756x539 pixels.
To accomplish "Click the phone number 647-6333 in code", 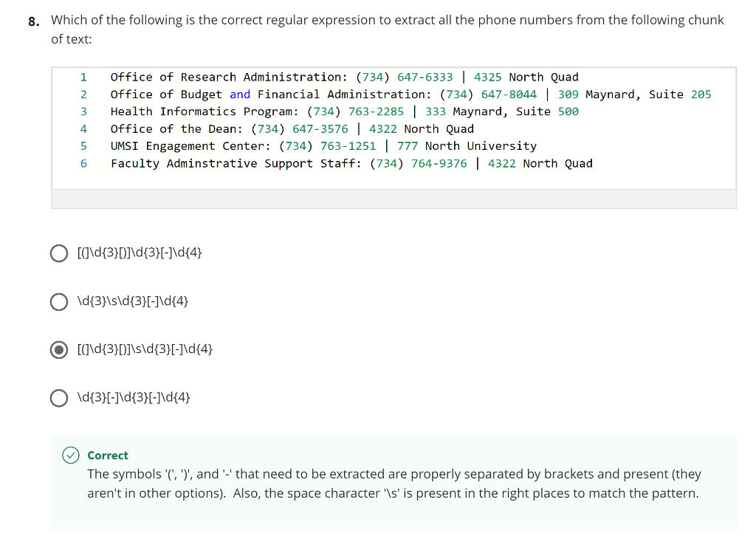I will coord(425,77).
